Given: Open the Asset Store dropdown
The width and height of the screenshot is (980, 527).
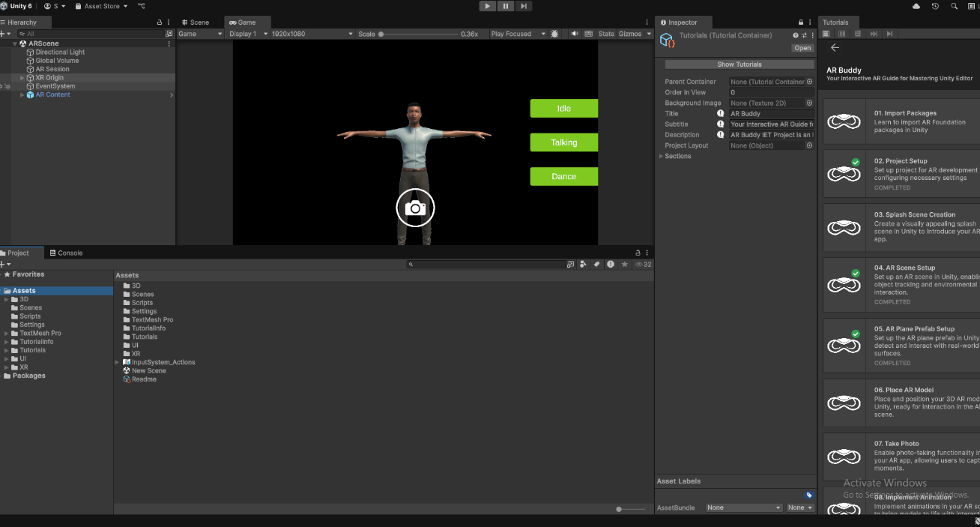Looking at the screenshot, I should 101,6.
